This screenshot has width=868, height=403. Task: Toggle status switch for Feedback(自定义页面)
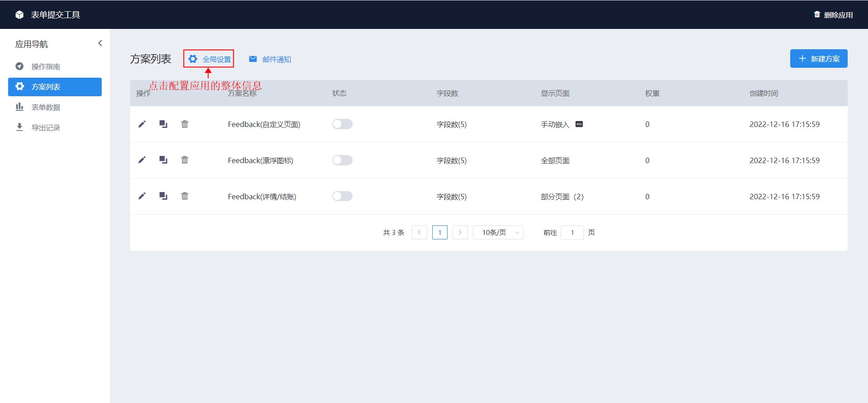click(x=342, y=124)
